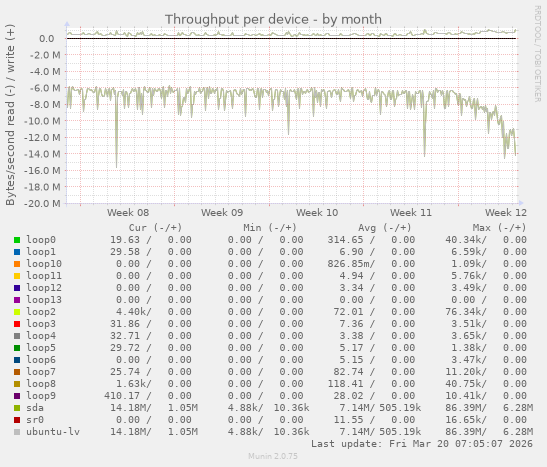Click the Max (-/+) column header

pos(499,228)
